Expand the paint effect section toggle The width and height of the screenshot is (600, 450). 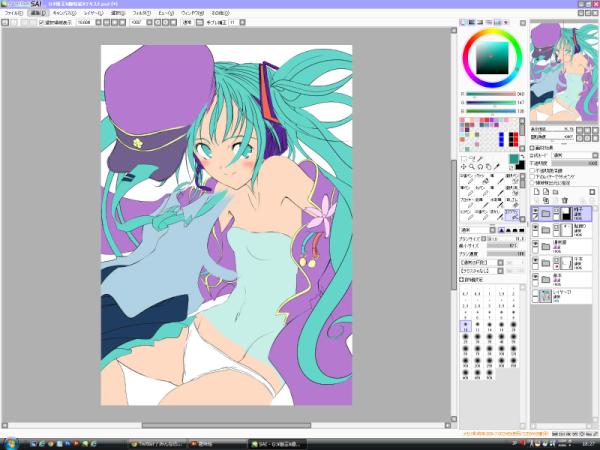pos(532,148)
